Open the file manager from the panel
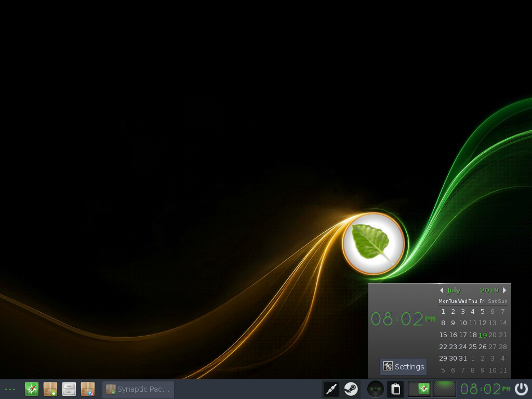Screen dimensions: 532x399 pyautogui.click(x=69, y=389)
